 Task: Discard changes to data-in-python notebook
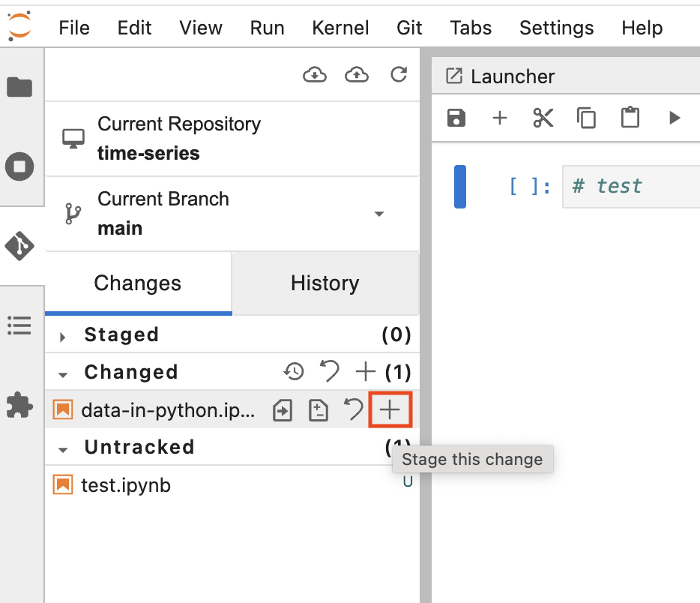353,409
